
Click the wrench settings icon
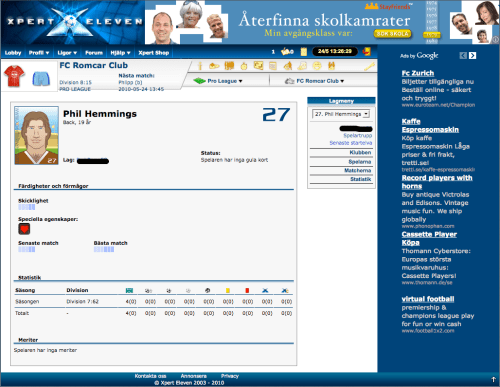pos(369,66)
